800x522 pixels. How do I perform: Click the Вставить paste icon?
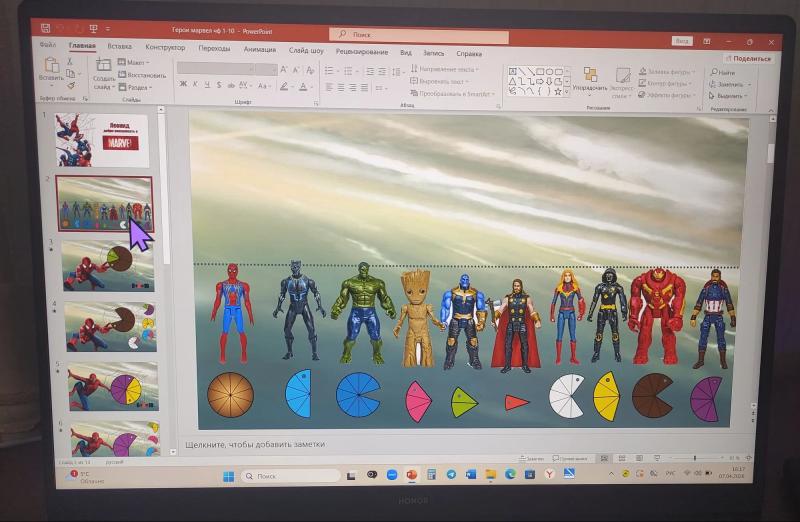click(x=51, y=65)
